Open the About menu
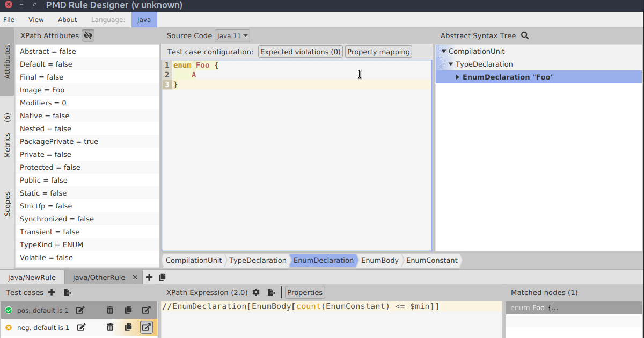644x338 pixels. (x=68, y=20)
